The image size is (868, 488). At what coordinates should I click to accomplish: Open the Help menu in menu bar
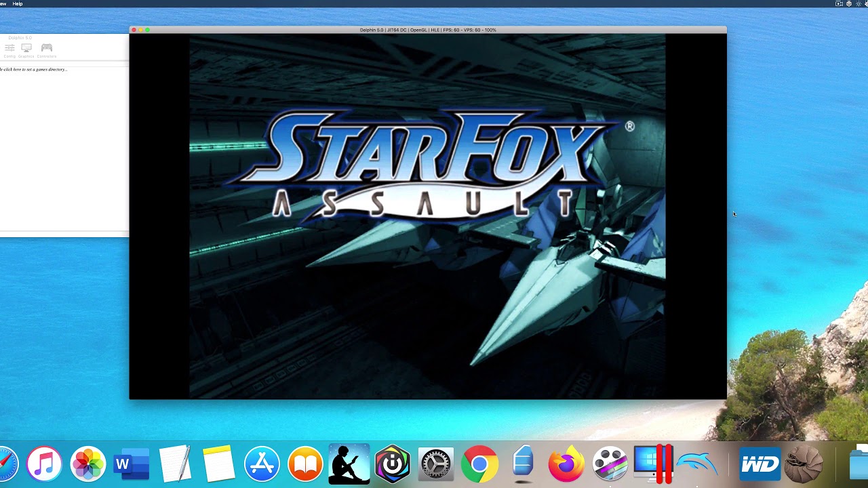(18, 3)
